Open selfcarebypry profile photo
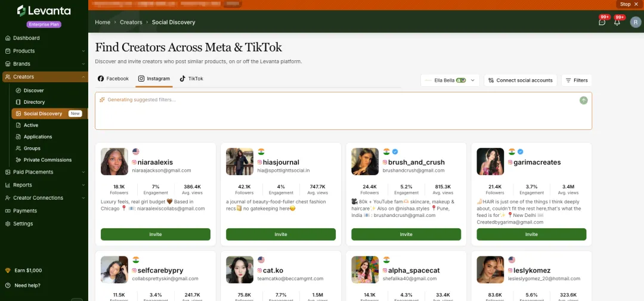 point(114,270)
